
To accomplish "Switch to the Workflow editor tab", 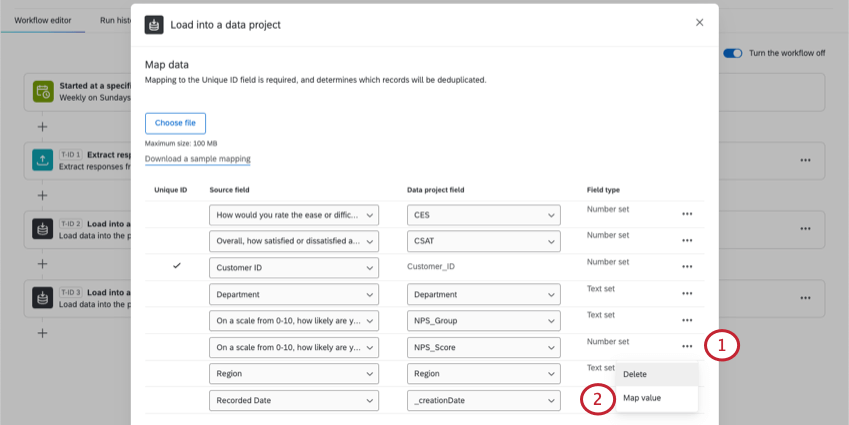I will 42,20.
